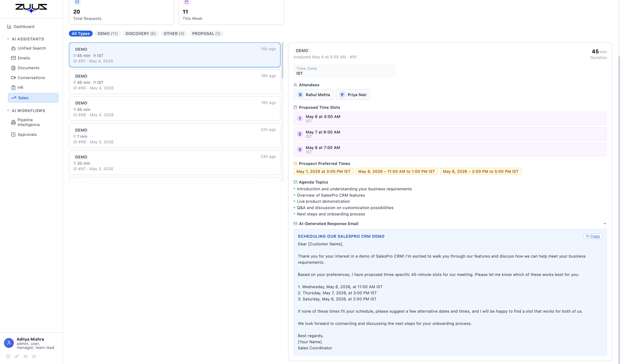Open the Dashboard menu item
Image resolution: width=620 pixels, height=364 pixels.
click(31, 27)
